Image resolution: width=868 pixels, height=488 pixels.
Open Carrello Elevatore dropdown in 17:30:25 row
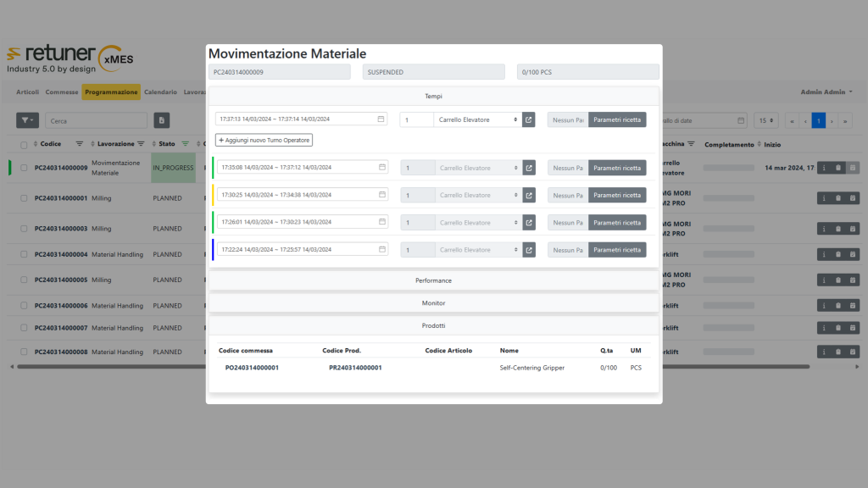click(x=479, y=196)
